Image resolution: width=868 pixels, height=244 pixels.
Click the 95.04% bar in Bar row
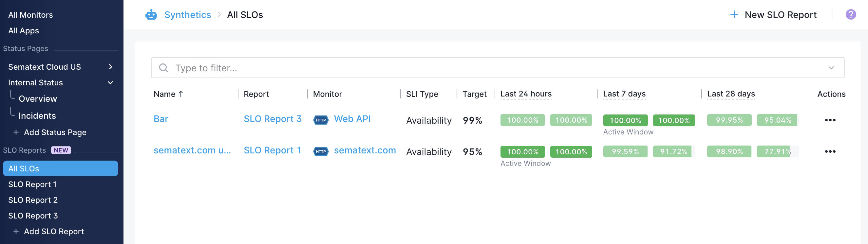pyautogui.click(x=777, y=120)
